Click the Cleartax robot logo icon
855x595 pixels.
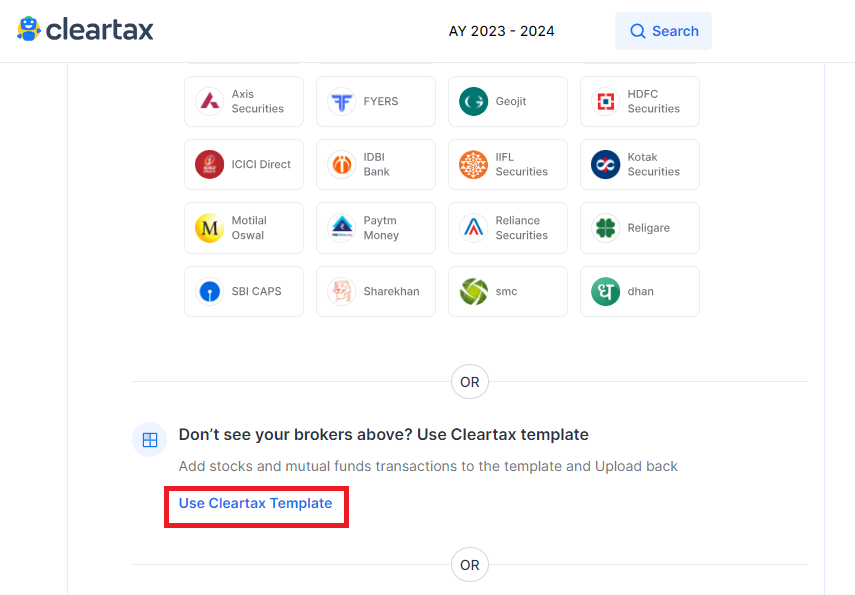coord(29,29)
